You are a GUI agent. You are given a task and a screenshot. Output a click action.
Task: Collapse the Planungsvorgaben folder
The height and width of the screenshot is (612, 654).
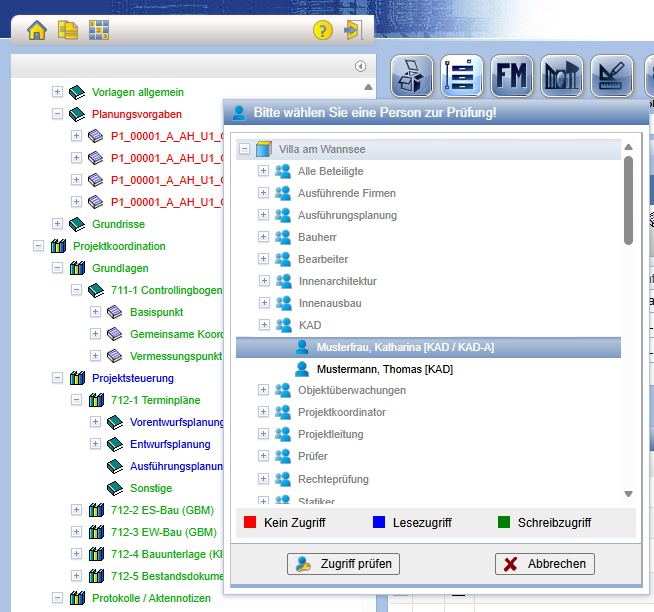click(57, 113)
